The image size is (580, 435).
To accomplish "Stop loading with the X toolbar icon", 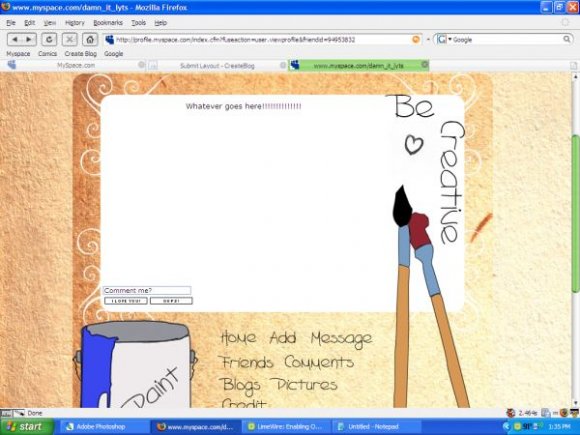I will [x=70, y=39].
